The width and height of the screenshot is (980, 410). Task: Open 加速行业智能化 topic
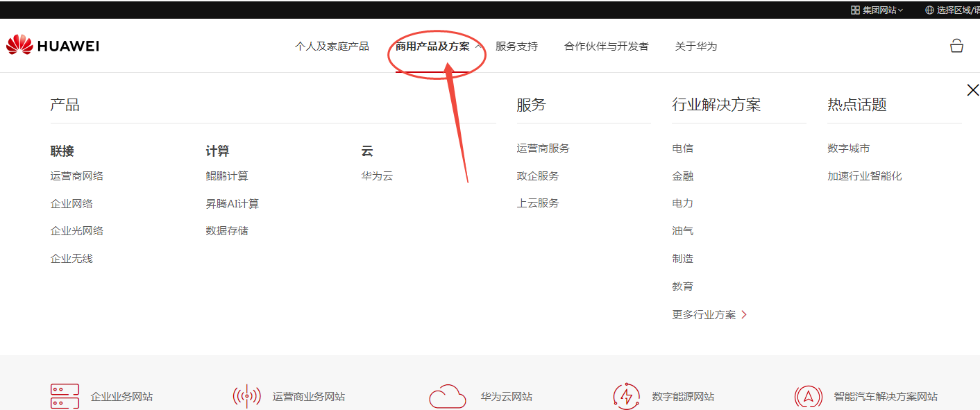coord(865,176)
